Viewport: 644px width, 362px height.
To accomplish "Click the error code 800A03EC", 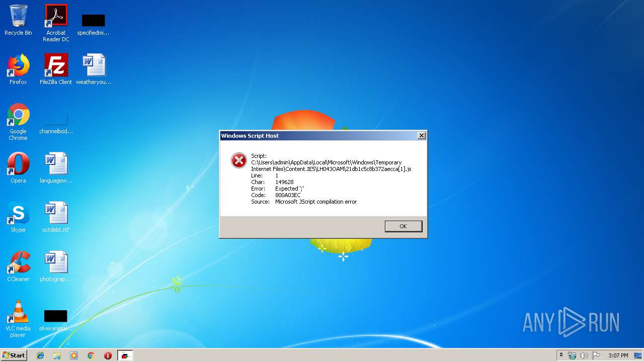I will [288, 195].
